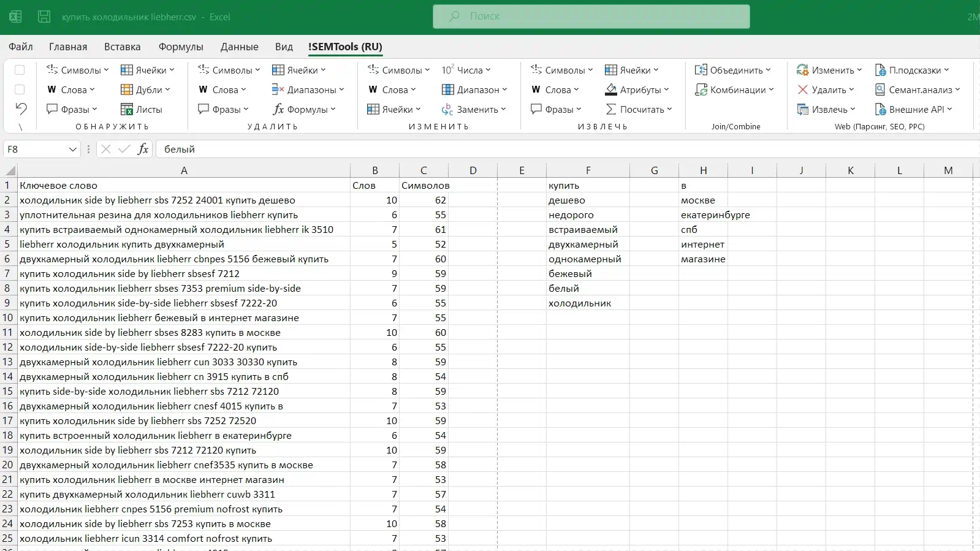Open Символы in the Изменить group

coord(399,70)
